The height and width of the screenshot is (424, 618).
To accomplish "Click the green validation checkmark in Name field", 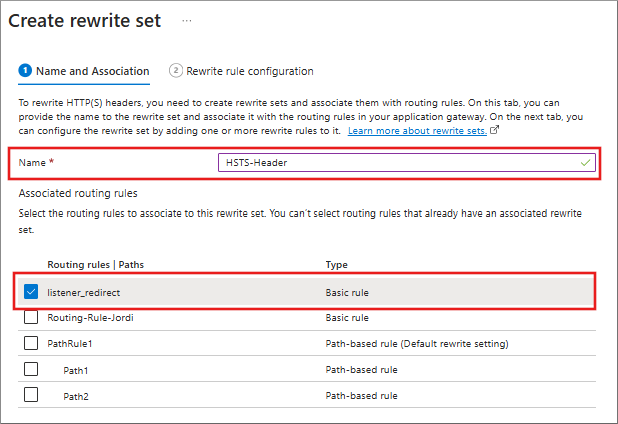I will click(585, 161).
